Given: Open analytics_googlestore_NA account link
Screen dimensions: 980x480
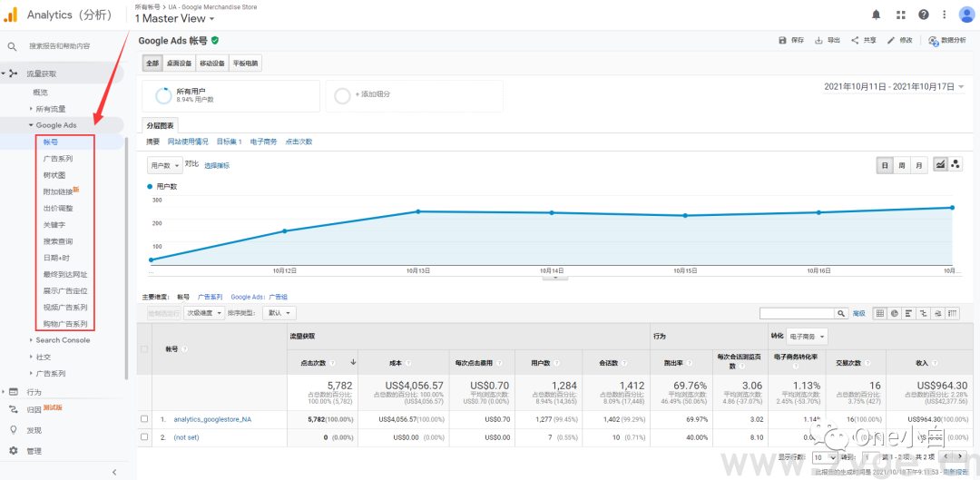Looking at the screenshot, I should pyautogui.click(x=212, y=418).
